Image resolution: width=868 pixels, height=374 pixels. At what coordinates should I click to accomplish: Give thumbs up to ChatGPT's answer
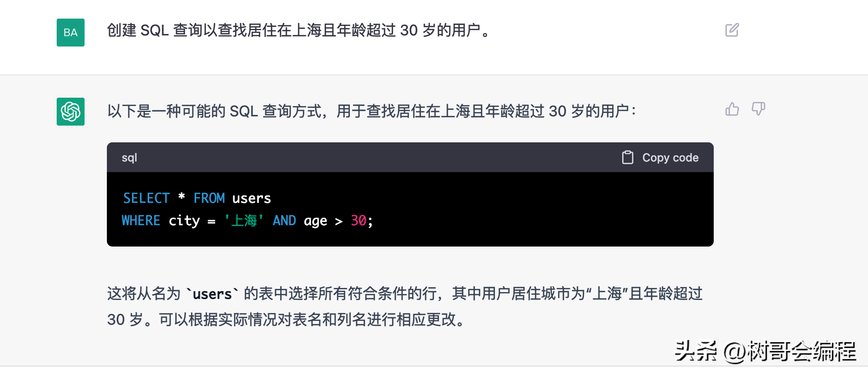point(732,109)
